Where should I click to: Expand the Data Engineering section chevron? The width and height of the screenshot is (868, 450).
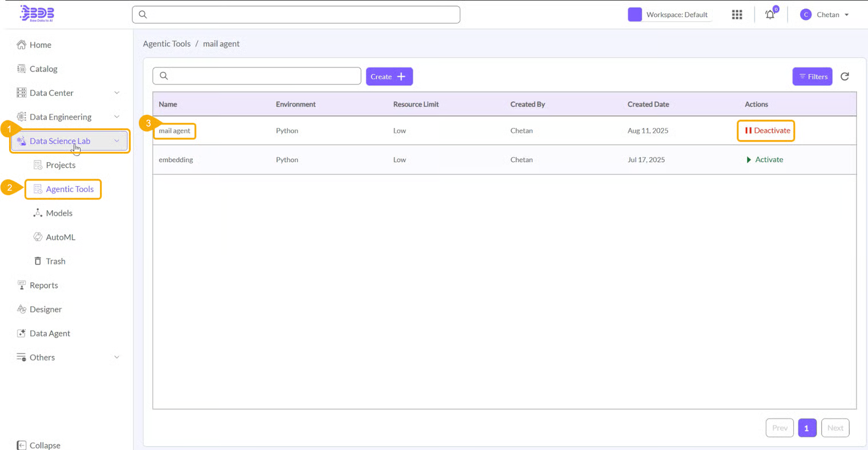click(116, 116)
